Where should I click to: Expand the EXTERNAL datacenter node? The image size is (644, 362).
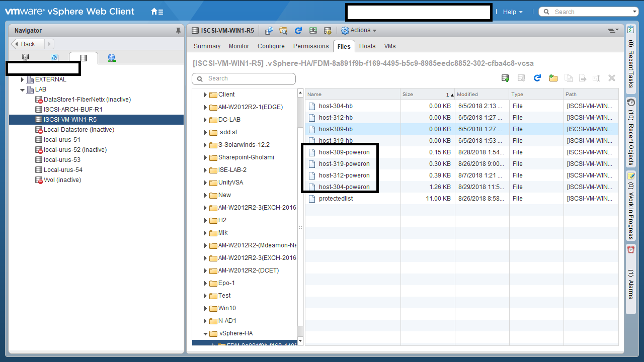pos(23,79)
